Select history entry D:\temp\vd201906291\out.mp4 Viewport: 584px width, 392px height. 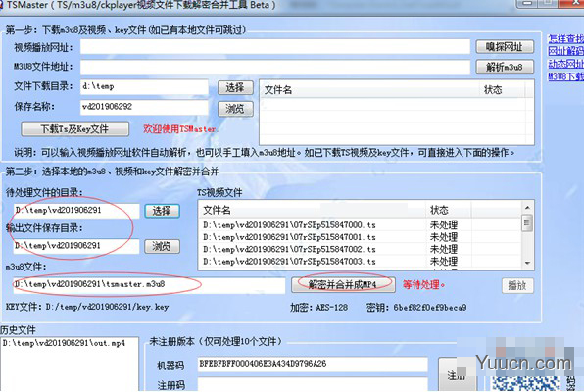(64, 343)
